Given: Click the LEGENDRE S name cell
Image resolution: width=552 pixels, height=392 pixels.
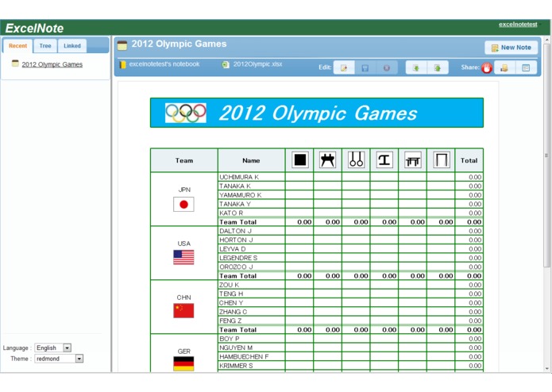Looking at the screenshot, I should (251, 258).
